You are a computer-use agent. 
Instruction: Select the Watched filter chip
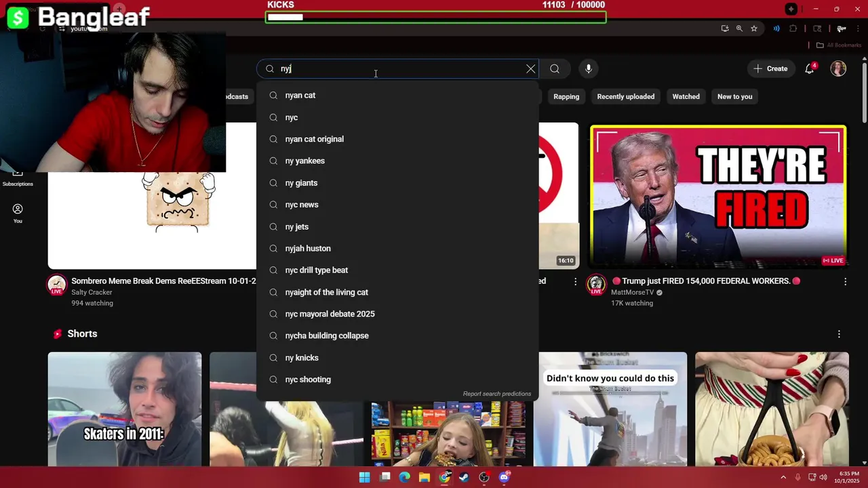click(686, 96)
